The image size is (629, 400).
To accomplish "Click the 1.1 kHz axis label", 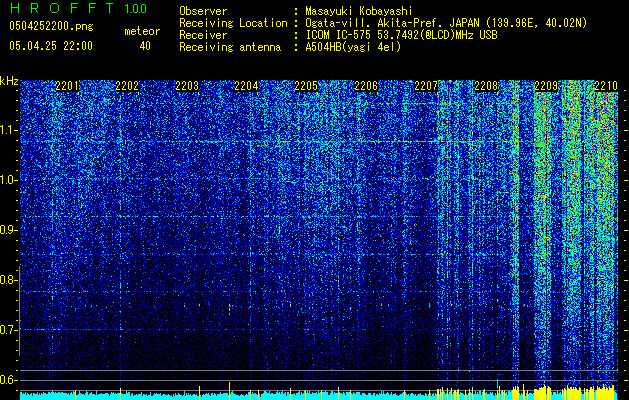I will point(9,130).
